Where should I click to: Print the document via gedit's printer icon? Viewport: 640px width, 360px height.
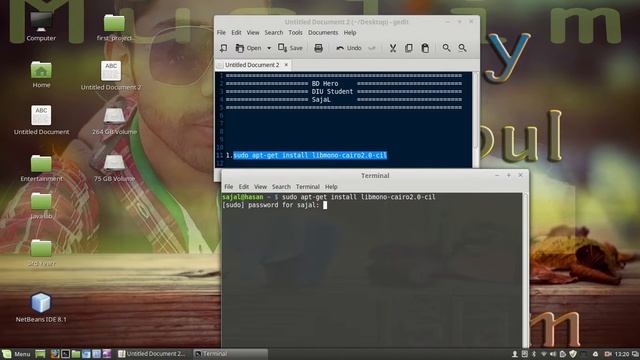click(318, 48)
